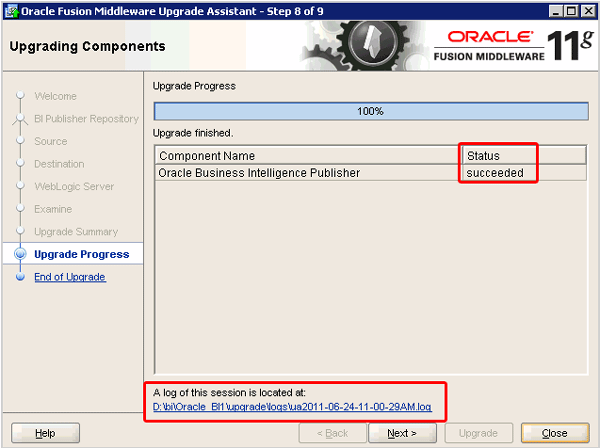
Task: Click the 100% upgrade progress bar
Action: [371, 111]
